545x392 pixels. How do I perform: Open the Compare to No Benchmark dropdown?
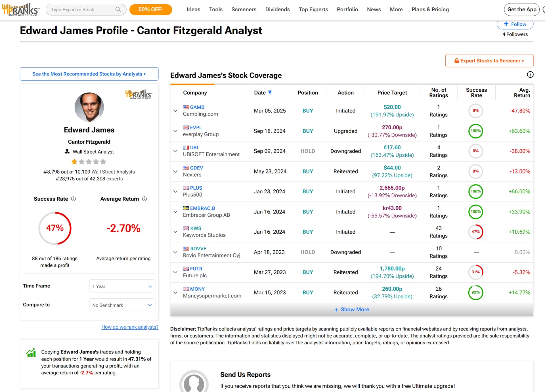tap(122, 305)
